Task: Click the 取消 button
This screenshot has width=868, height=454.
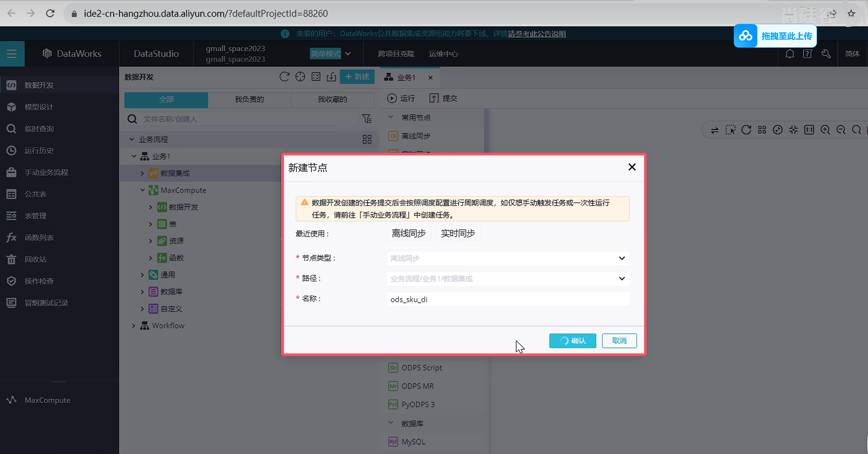Action: click(x=619, y=340)
